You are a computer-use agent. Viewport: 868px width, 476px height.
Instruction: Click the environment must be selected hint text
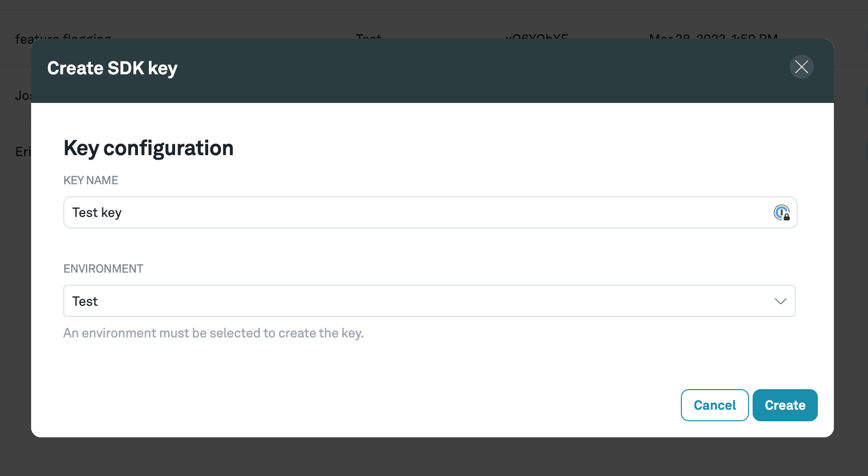click(x=213, y=333)
